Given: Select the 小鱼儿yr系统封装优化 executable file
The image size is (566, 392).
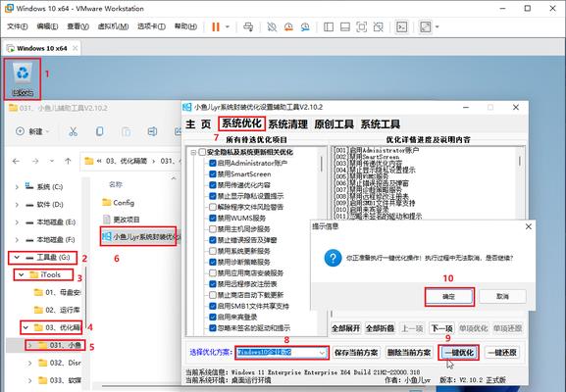Looking at the screenshot, I should [141, 237].
